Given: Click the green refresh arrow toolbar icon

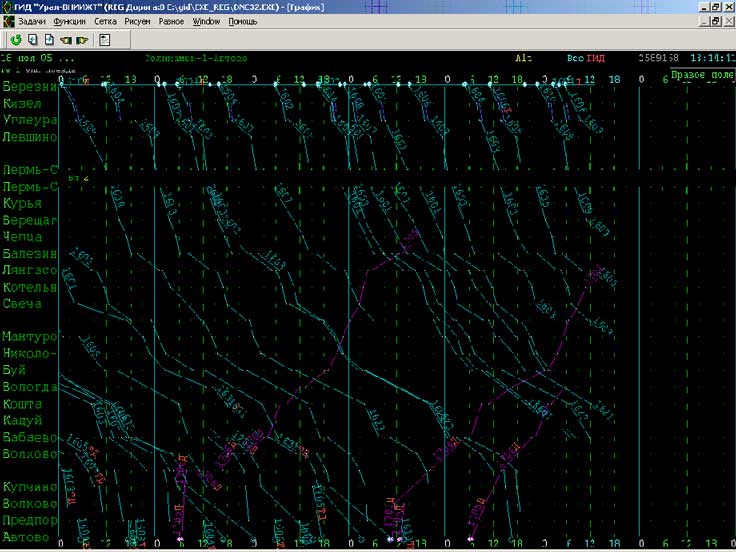Looking at the screenshot, I should click(x=16, y=40).
